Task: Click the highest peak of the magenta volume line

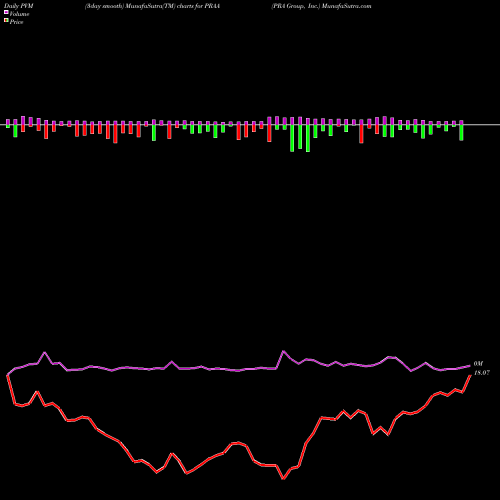Action: 284,351
